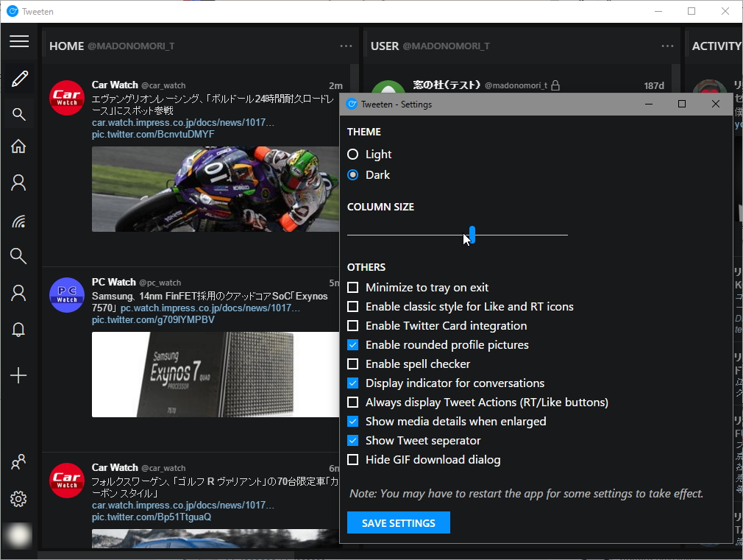Click the ACTIVITY column header title
743x560 pixels.
717,46
